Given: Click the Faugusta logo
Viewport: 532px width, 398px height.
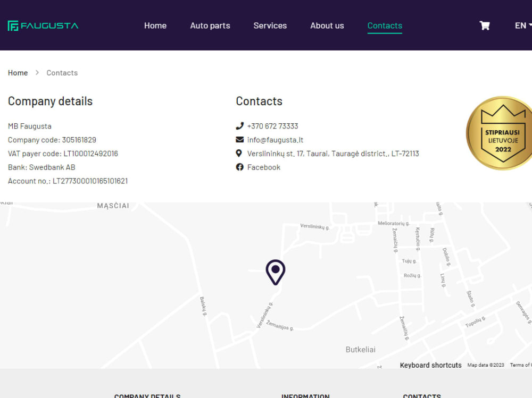Looking at the screenshot, I should pos(43,26).
